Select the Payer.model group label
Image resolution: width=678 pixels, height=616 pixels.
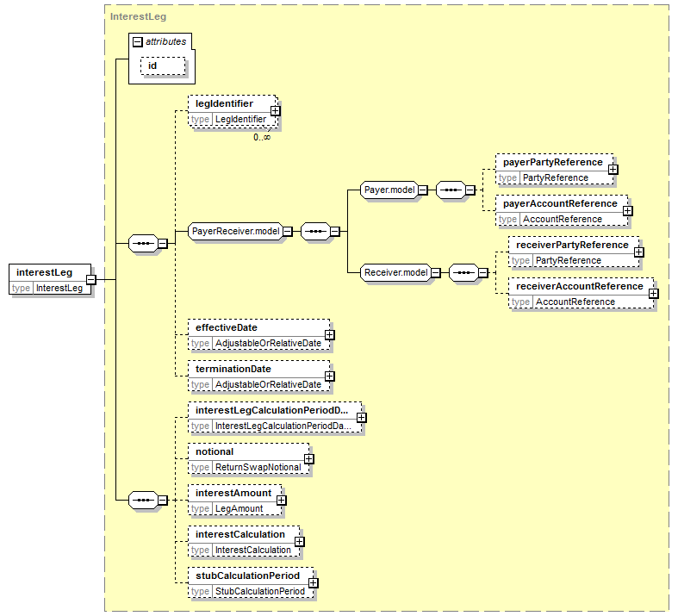[389, 190]
